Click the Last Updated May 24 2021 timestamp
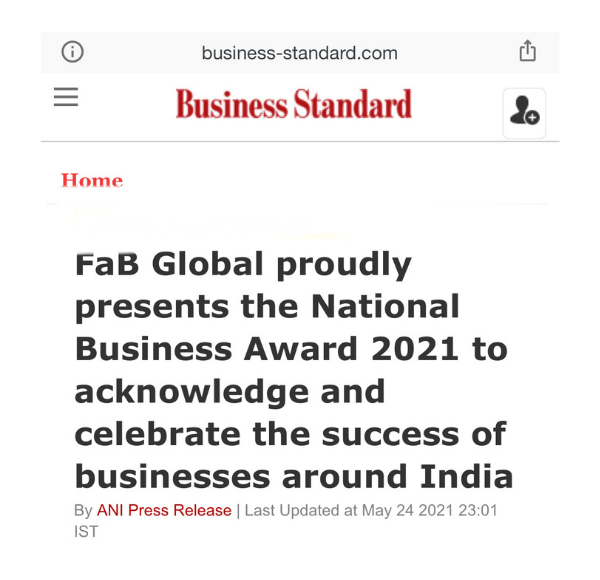The width and height of the screenshot is (600, 580). pyautogui.click(x=371, y=510)
